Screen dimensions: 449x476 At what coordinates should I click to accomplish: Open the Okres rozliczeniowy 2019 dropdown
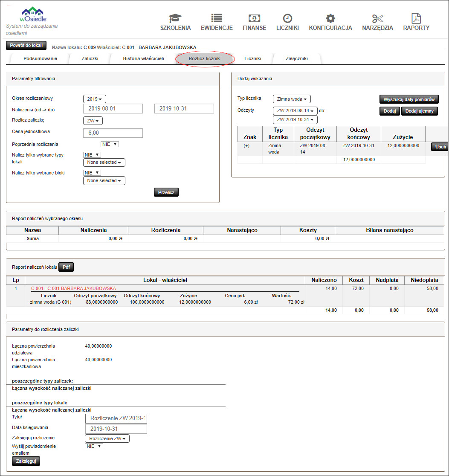94,99
